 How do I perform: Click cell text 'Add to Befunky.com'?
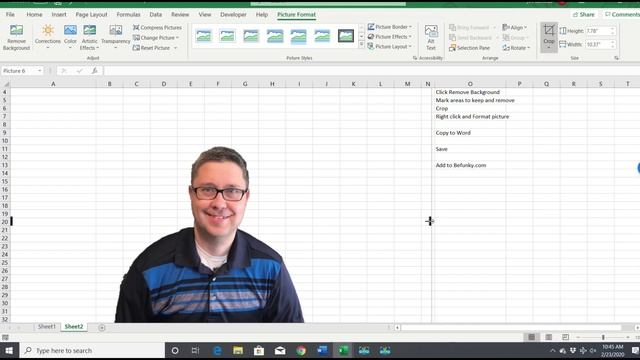461,165
